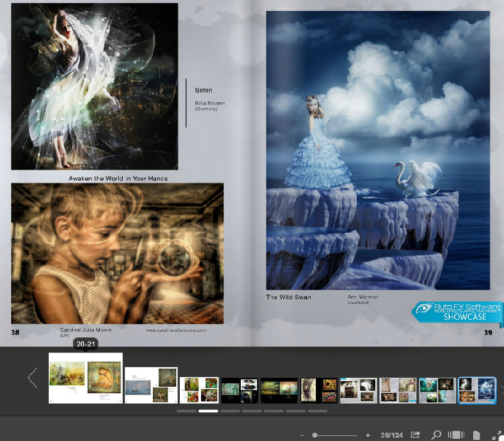
Task: Jump to the fifth thumbnail pager segment
Action: pyautogui.click(x=274, y=411)
